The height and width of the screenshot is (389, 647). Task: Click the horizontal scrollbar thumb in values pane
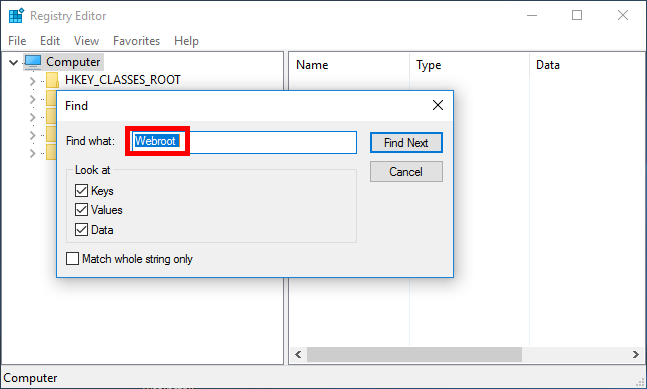click(414, 354)
